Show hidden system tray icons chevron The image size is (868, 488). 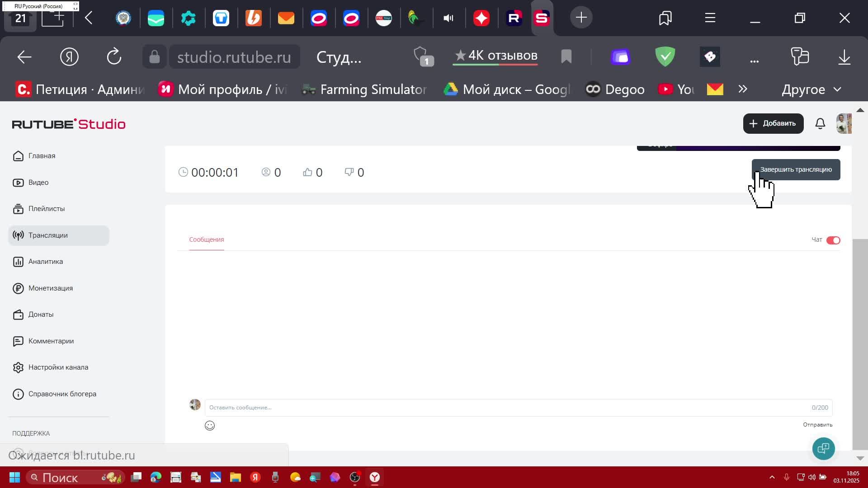[x=772, y=477]
